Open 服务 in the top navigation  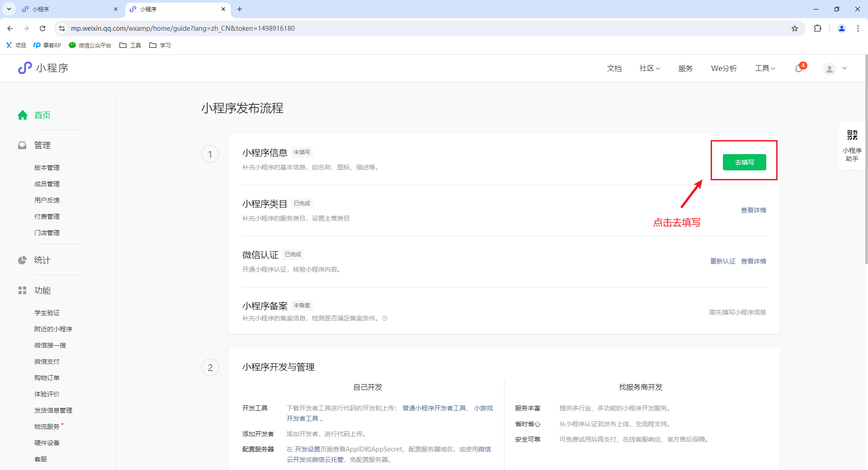pyautogui.click(x=685, y=69)
